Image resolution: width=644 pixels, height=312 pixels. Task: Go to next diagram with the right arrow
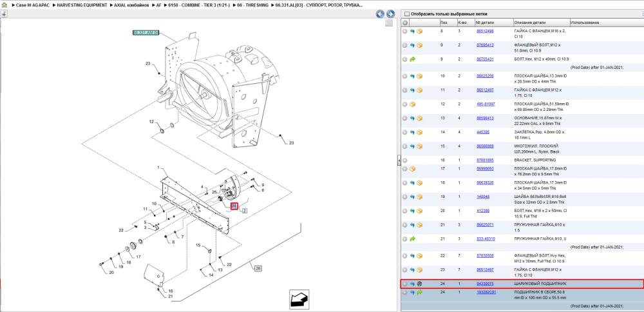(390, 14)
